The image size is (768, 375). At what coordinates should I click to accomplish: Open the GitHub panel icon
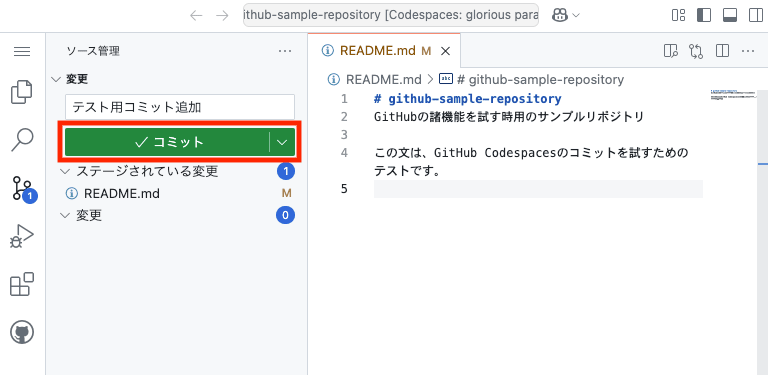[x=22, y=333]
